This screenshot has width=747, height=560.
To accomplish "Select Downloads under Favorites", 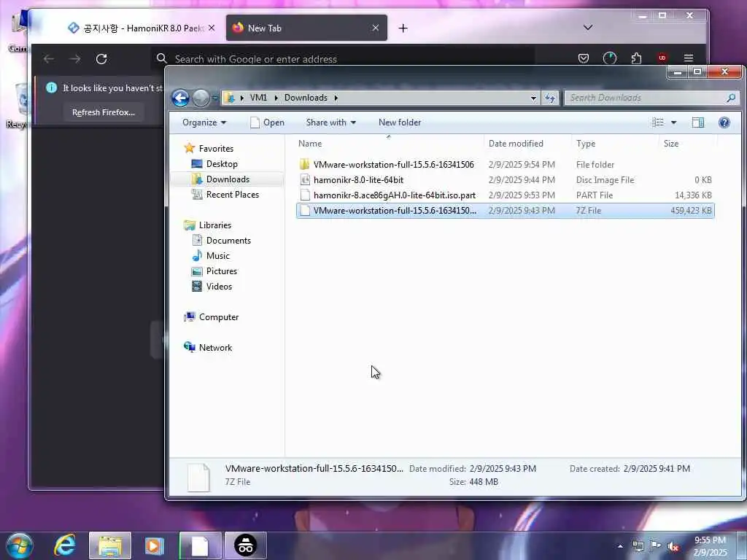I will coord(228,179).
